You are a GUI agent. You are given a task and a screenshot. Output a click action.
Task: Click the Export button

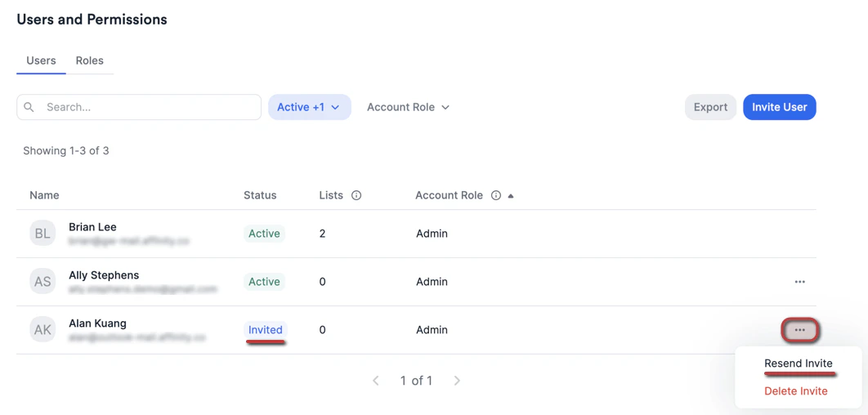point(710,107)
